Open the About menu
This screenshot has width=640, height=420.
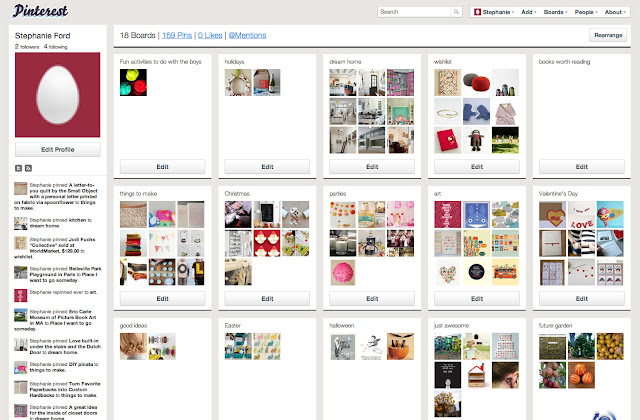pyautogui.click(x=615, y=12)
